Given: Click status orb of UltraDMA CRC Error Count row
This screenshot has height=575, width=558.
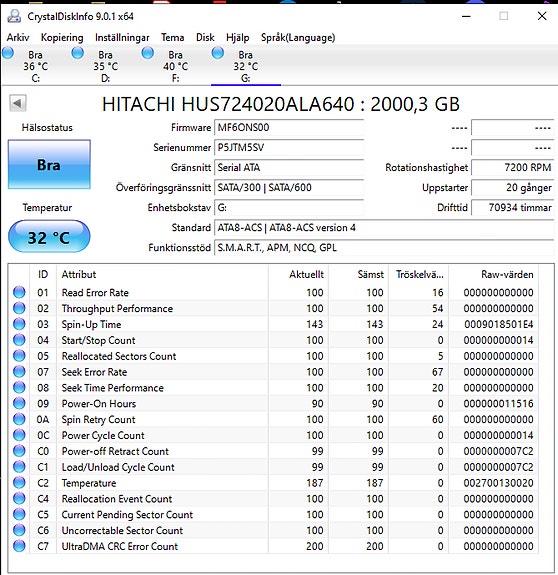Looking at the screenshot, I should (19, 546).
